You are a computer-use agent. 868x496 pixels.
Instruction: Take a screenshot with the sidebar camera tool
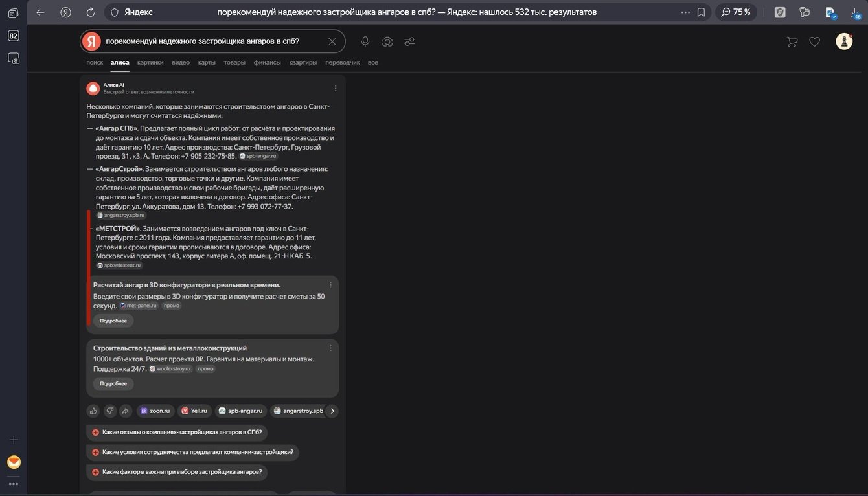13,58
